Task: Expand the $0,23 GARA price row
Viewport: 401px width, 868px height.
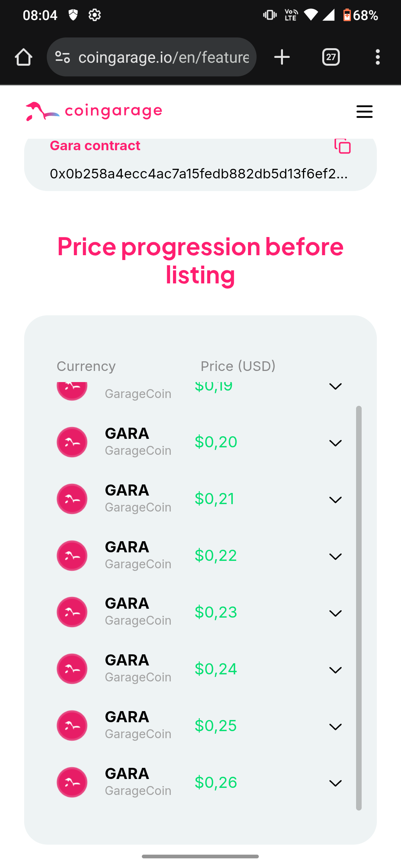Action: pyautogui.click(x=335, y=613)
